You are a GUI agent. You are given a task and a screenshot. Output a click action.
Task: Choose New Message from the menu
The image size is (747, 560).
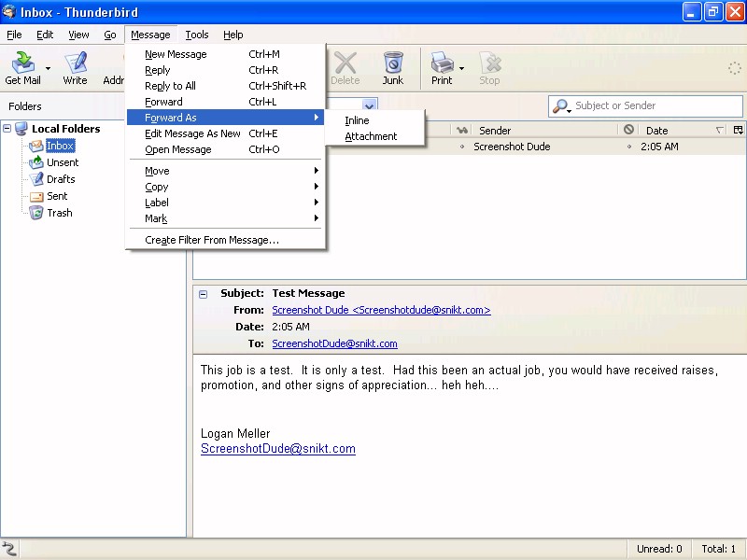click(x=226, y=54)
